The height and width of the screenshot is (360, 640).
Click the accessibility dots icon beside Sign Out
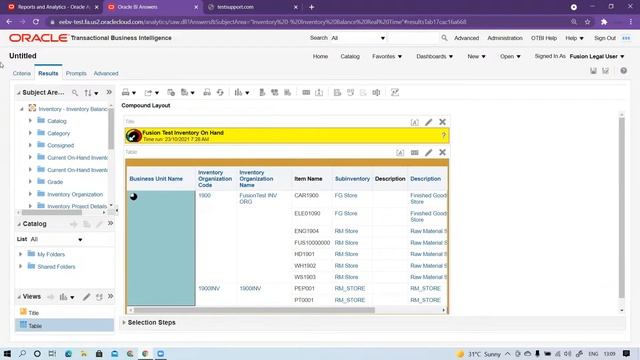click(626, 38)
